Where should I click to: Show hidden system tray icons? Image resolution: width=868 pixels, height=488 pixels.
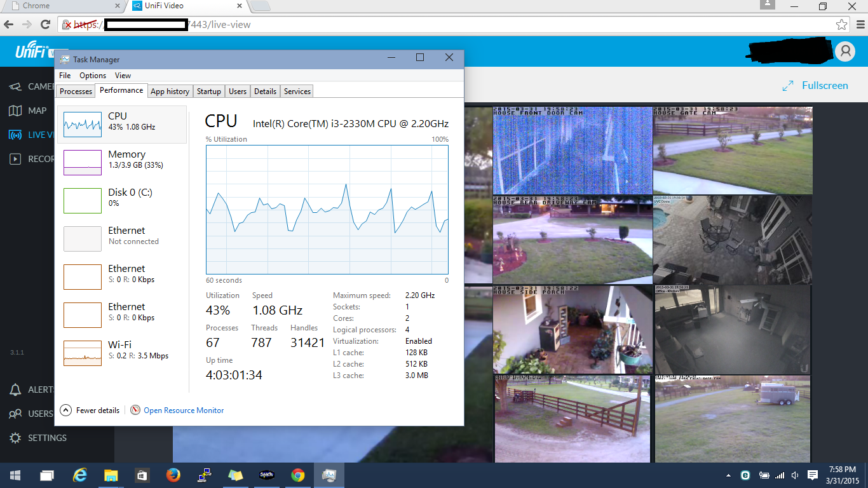tap(729, 475)
